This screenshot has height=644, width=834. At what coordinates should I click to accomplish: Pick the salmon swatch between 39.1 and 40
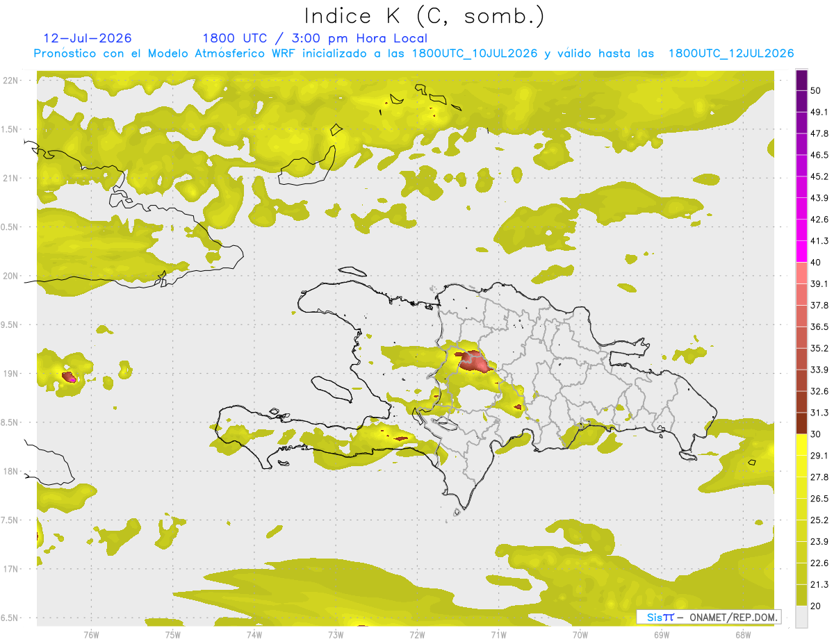tap(801, 273)
